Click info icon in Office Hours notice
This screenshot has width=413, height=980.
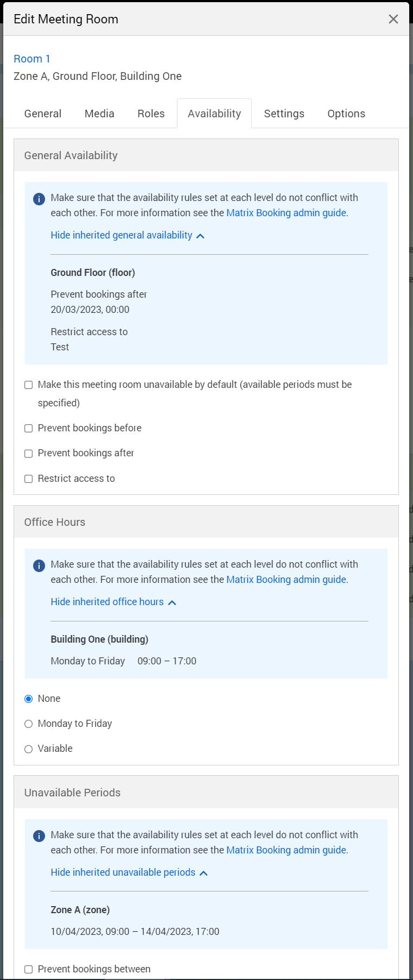(x=39, y=566)
